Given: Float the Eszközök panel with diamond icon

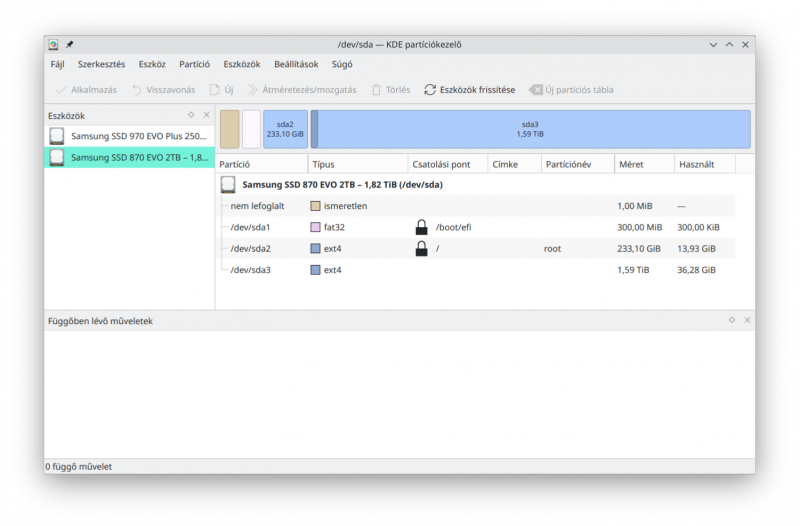Looking at the screenshot, I should click(191, 115).
